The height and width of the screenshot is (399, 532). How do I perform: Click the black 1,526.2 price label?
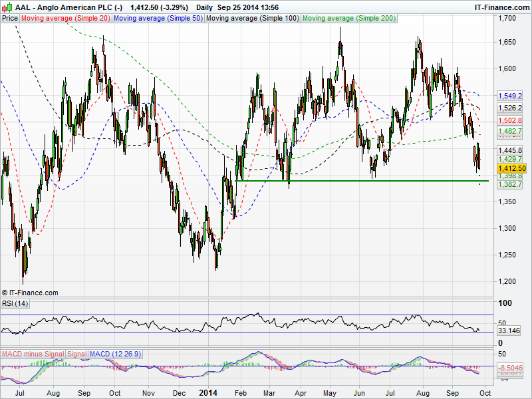click(510, 108)
